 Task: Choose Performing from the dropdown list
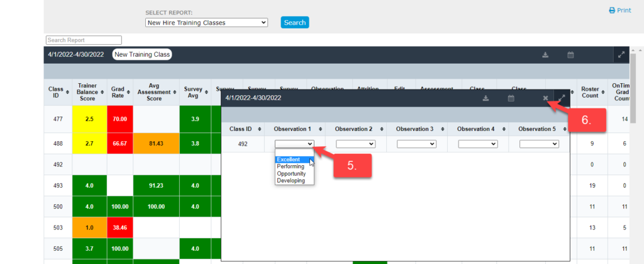pyautogui.click(x=290, y=166)
